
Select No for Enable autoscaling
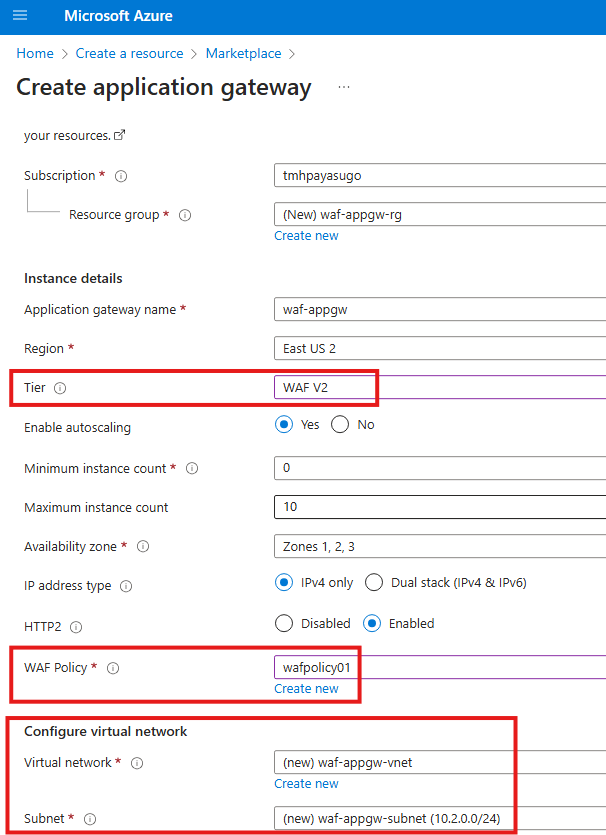click(x=340, y=424)
